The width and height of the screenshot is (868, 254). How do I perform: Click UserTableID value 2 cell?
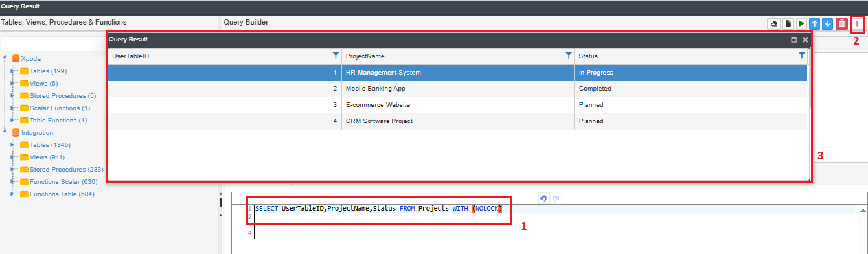coord(225,89)
